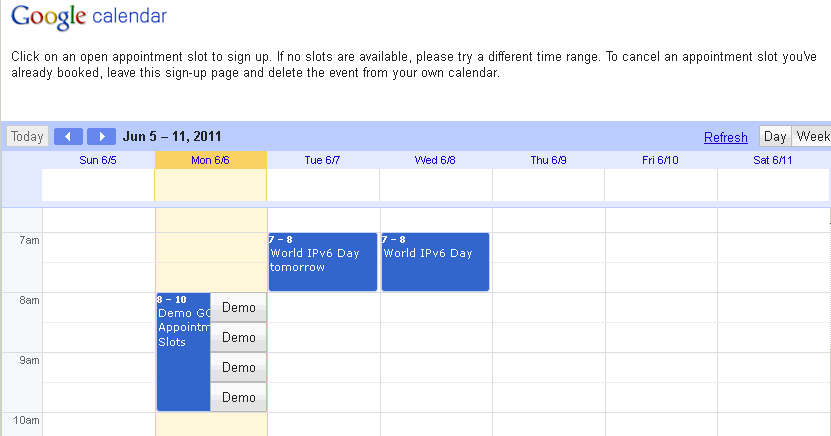
Task: Advance to next week with forward arrow
Action: [101, 136]
